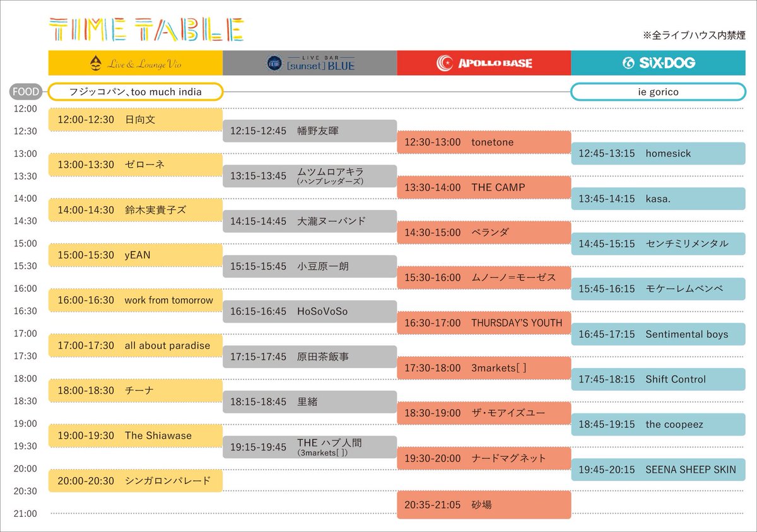Select the 日向文 12:00 slot
757x532 pixels.
coord(135,119)
